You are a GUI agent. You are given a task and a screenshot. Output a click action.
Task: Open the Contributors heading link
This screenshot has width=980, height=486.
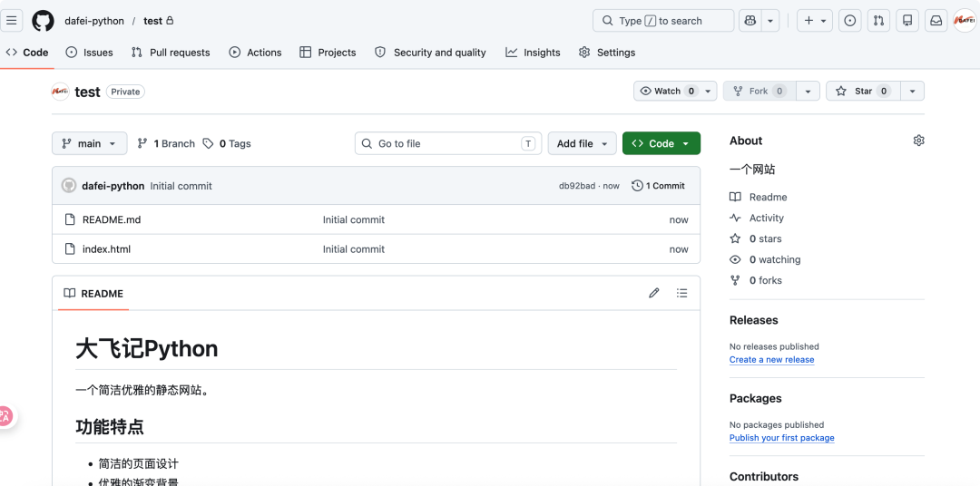tap(764, 477)
